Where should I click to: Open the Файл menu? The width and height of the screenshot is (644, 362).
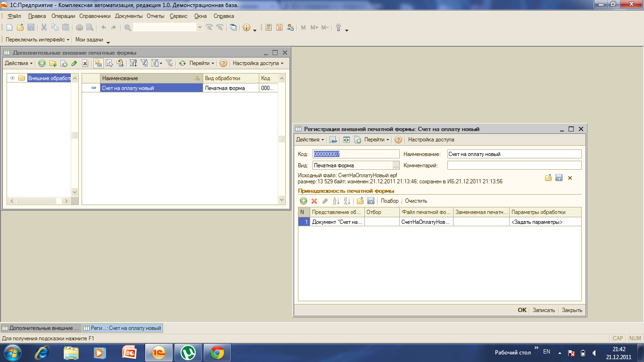point(15,16)
